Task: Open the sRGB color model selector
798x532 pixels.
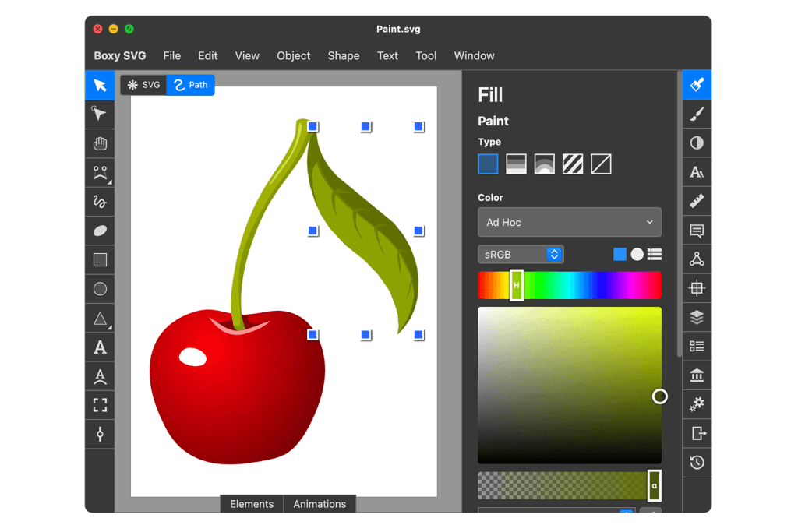Action: click(x=521, y=254)
